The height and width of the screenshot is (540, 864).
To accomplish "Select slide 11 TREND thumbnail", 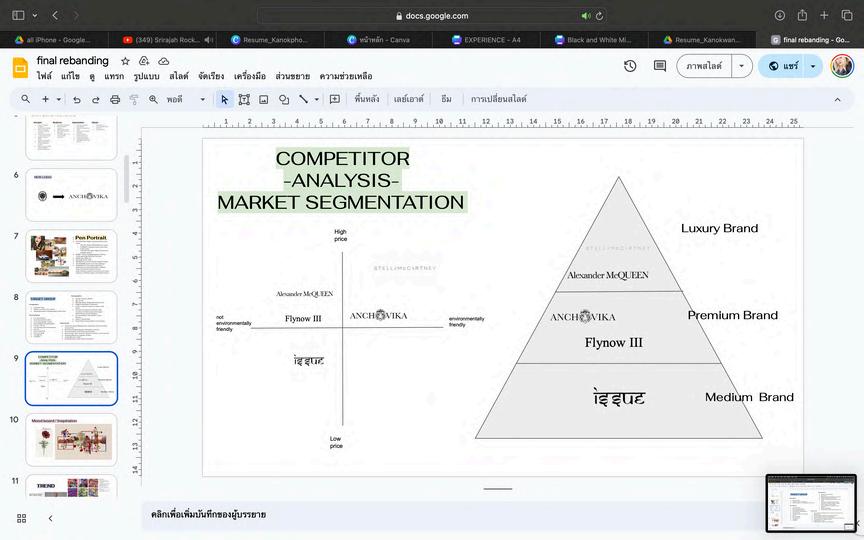I will (x=71, y=487).
